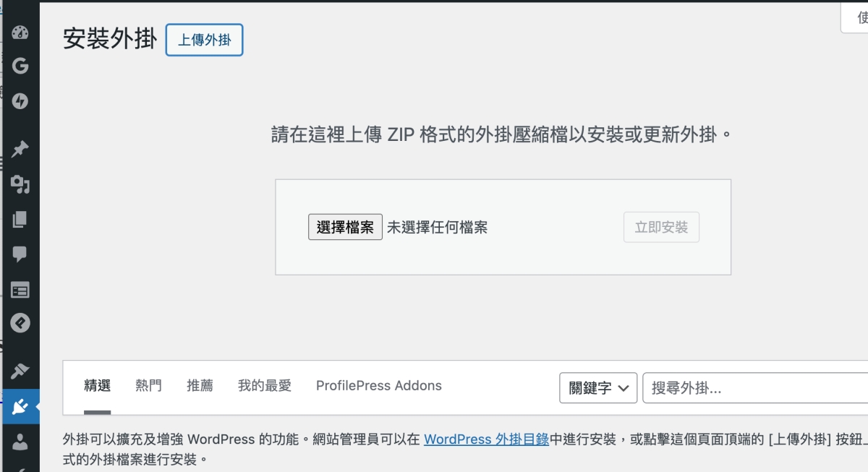
Task: Open Appearance paintbrush icon in sidebar
Action: (x=20, y=372)
